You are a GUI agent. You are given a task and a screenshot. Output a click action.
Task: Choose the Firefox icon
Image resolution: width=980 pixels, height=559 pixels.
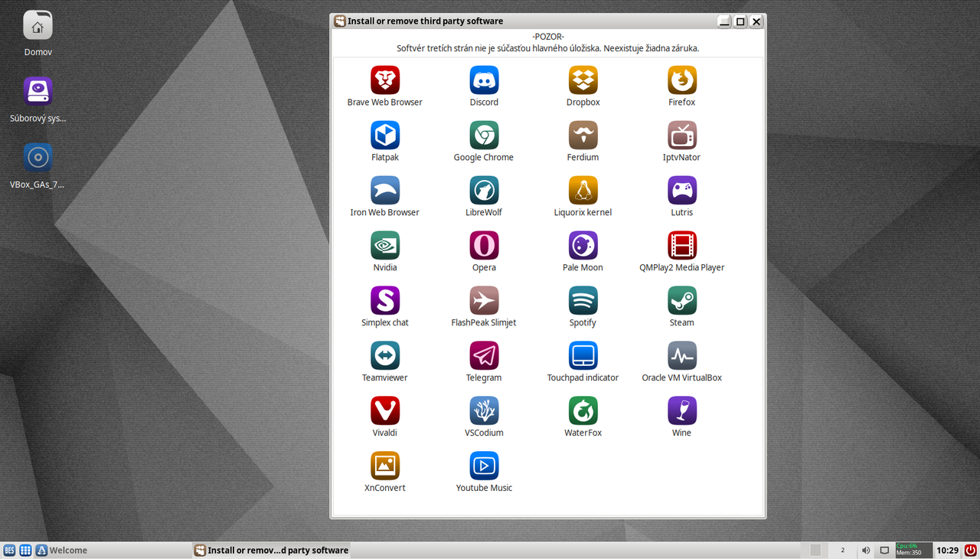pos(681,80)
